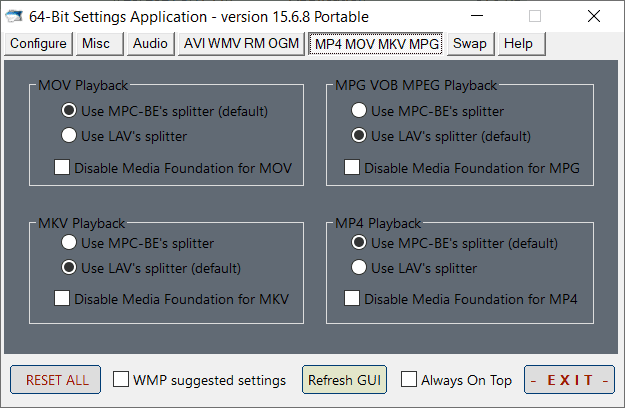Select the Swap tab
The height and width of the screenshot is (408, 625).
470,44
